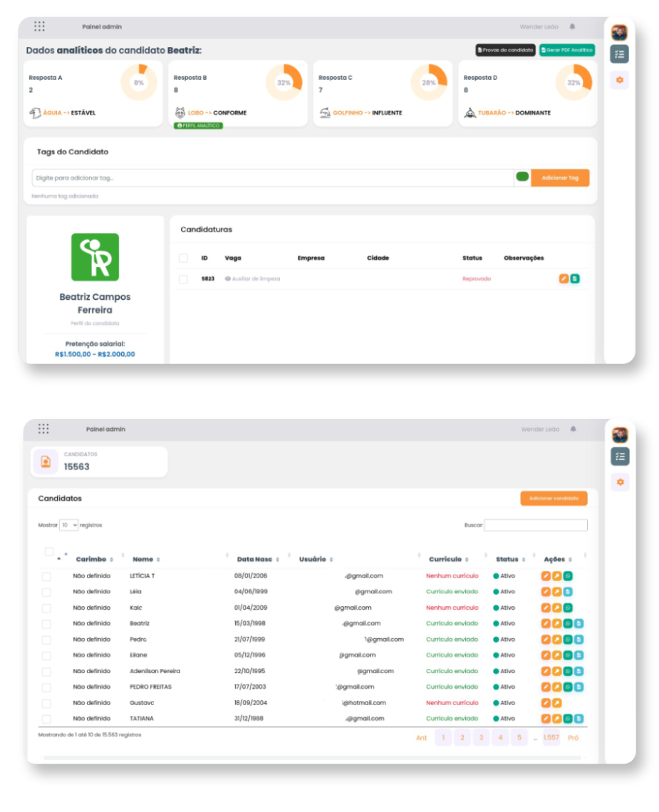Open the green document icon for candidatura 5823

point(575,279)
